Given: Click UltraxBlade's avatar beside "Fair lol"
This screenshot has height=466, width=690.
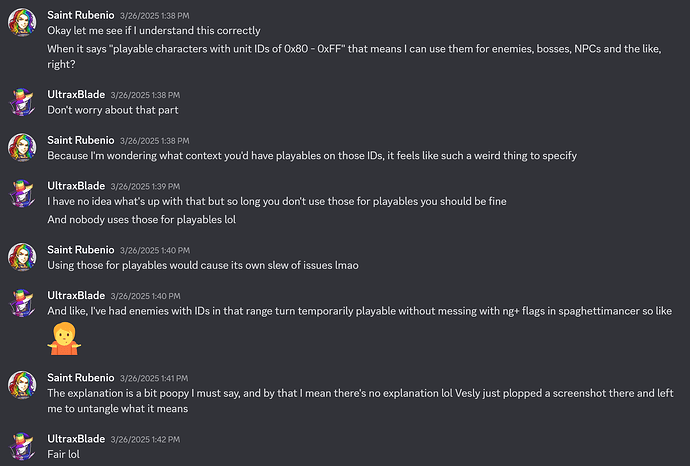Looking at the screenshot, I should [23, 445].
